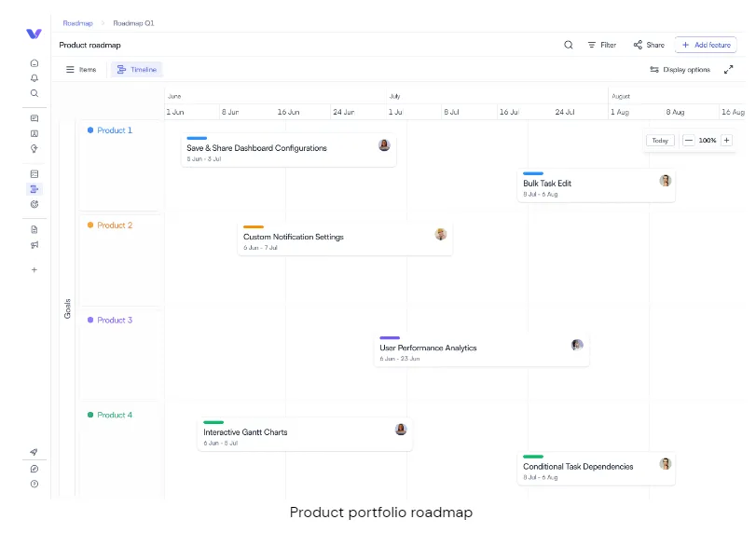Click the rocket icon in the sidebar

[34, 452]
